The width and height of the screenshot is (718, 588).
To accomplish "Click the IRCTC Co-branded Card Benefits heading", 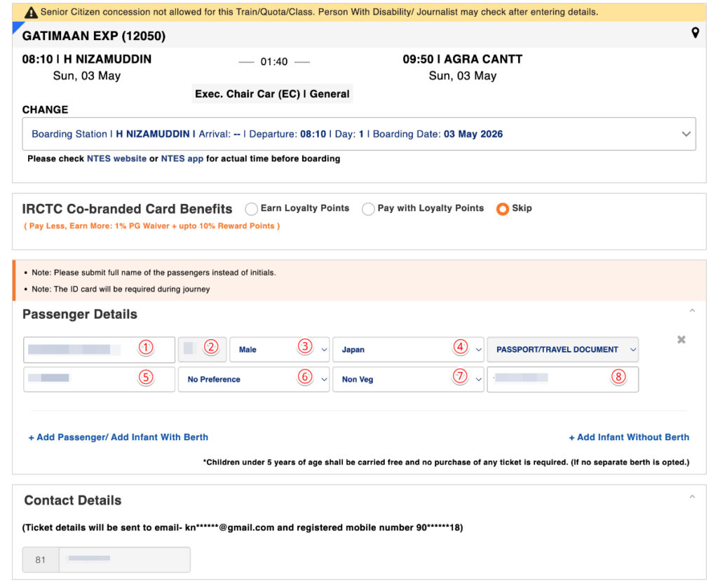I will point(127,209).
